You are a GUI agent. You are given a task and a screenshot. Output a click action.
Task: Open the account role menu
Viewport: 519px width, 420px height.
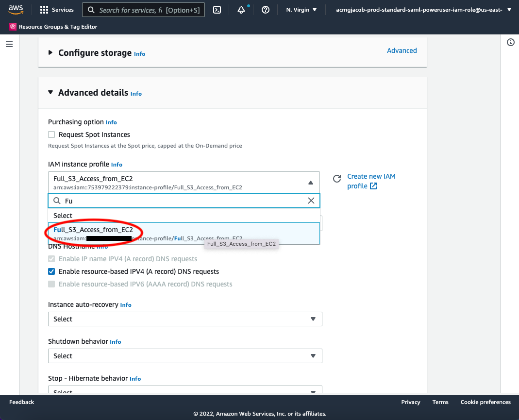pyautogui.click(x=423, y=10)
